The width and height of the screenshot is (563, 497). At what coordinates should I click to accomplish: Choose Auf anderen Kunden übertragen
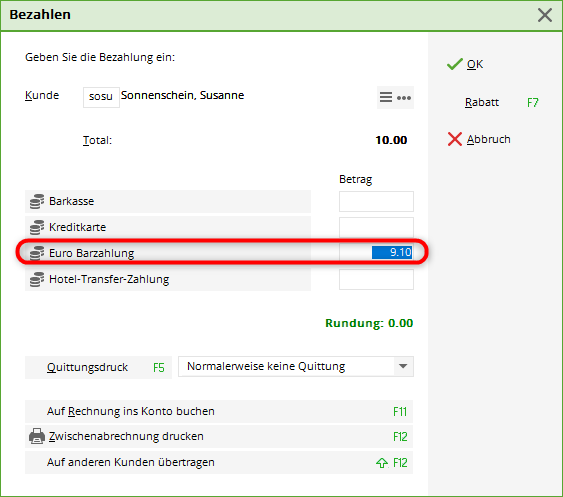click(x=219, y=463)
